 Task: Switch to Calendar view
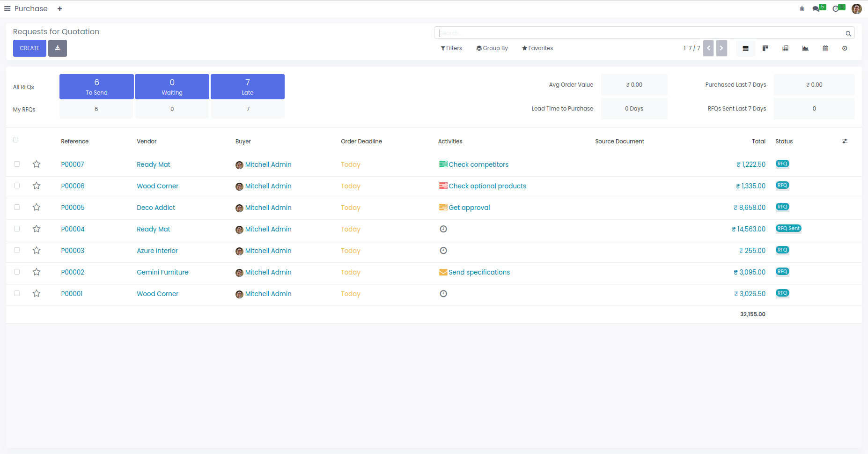click(825, 48)
